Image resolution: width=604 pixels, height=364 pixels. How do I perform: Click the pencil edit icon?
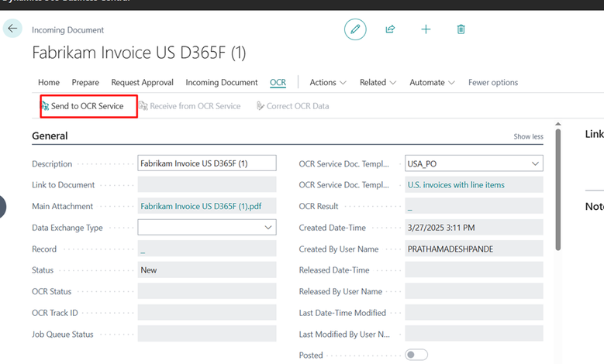pos(355,29)
